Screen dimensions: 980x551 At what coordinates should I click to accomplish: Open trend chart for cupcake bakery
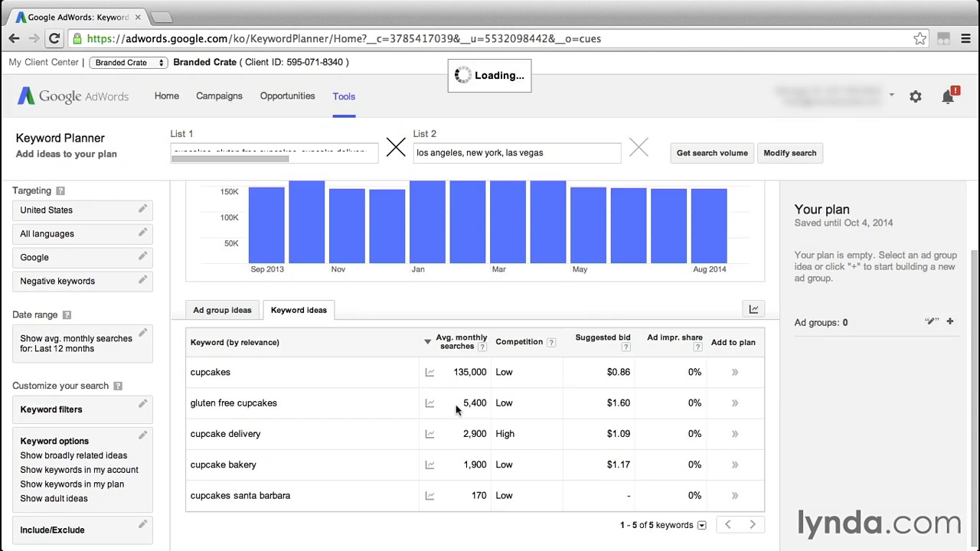point(430,465)
